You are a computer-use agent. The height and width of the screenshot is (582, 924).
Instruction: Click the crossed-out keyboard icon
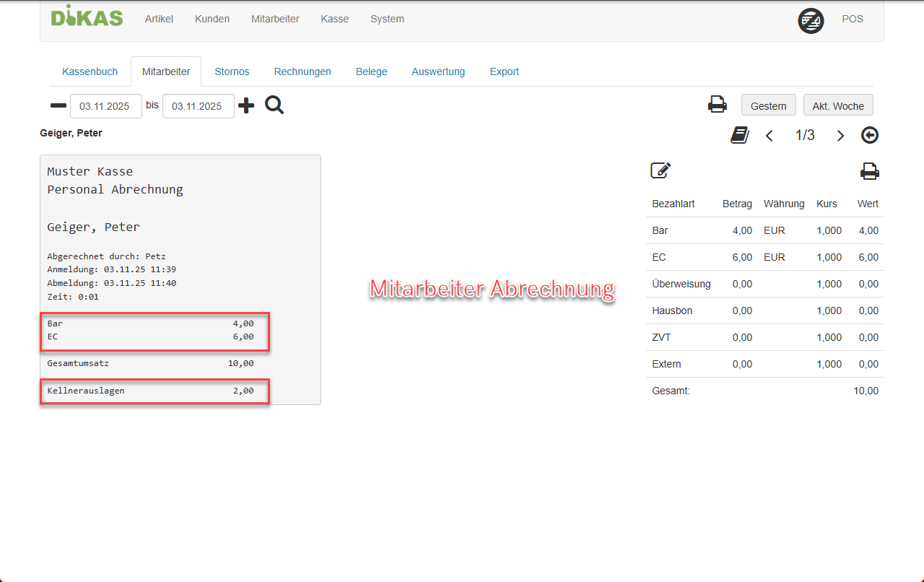coord(811,21)
